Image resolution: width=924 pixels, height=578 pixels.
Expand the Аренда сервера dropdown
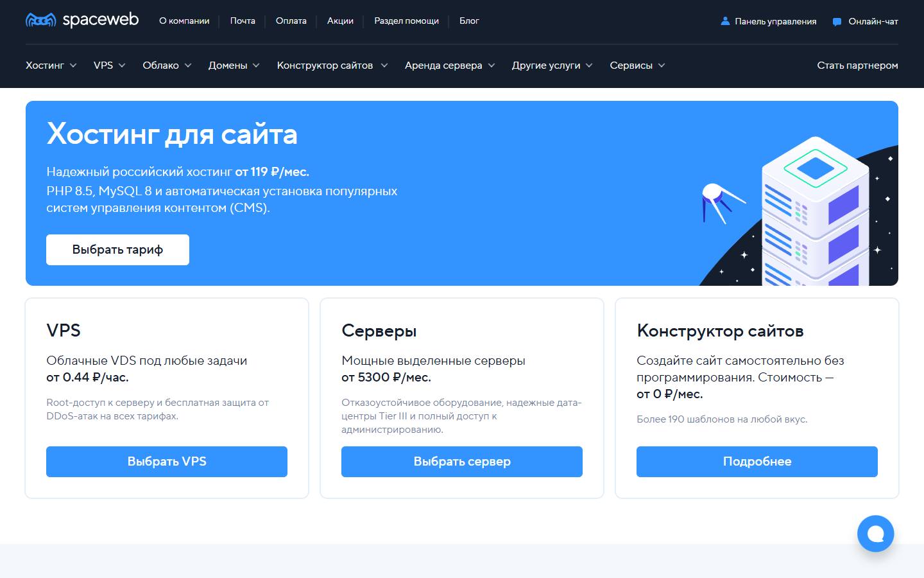450,66
